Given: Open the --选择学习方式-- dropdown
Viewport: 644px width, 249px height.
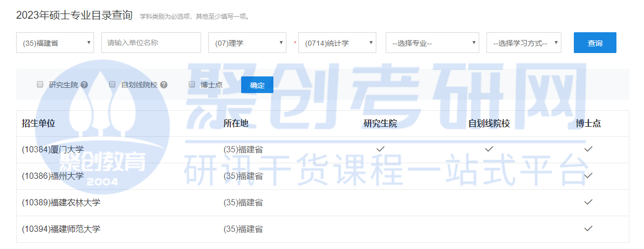Looking at the screenshot, I should pos(524,43).
